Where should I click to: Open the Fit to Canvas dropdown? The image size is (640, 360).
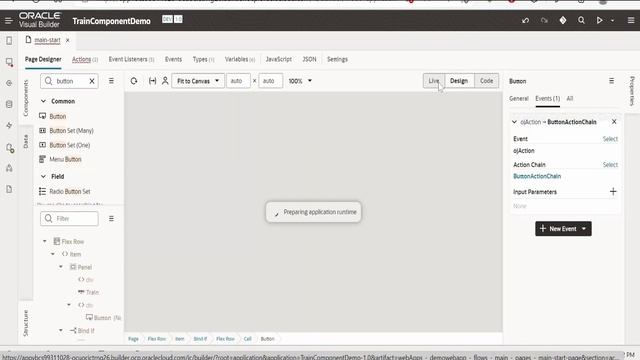(x=198, y=81)
